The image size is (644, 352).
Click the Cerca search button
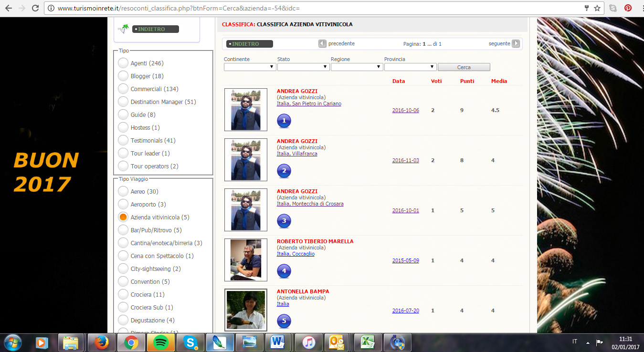click(x=464, y=67)
